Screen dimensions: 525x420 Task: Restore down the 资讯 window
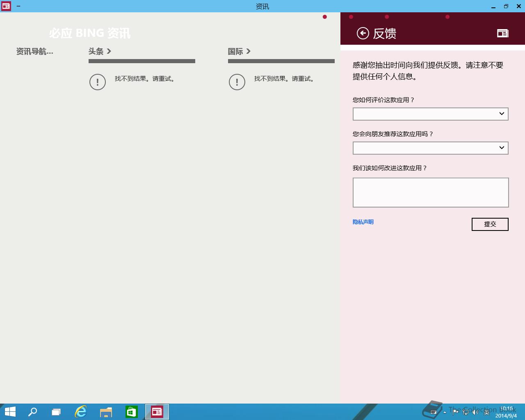(x=506, y=6)
